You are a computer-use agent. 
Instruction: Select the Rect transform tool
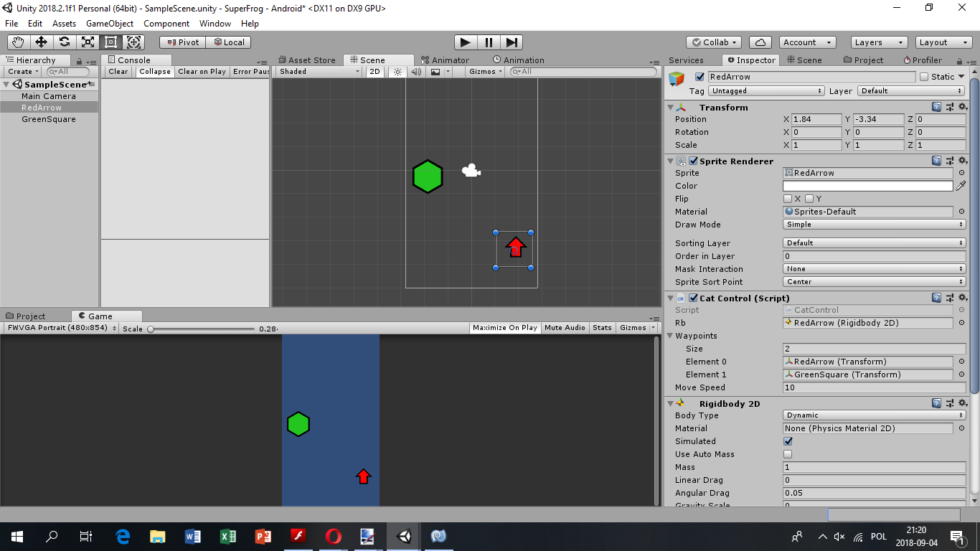(x=110, y=42)
